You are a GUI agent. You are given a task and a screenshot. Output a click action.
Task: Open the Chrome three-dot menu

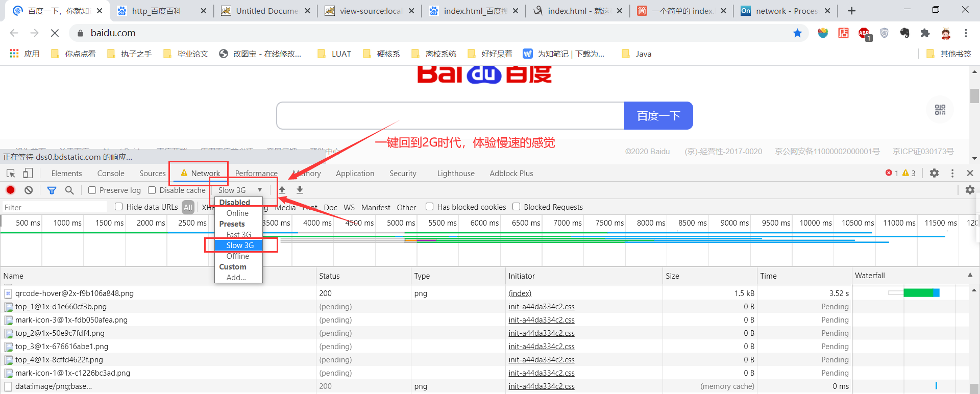(966, 33)
